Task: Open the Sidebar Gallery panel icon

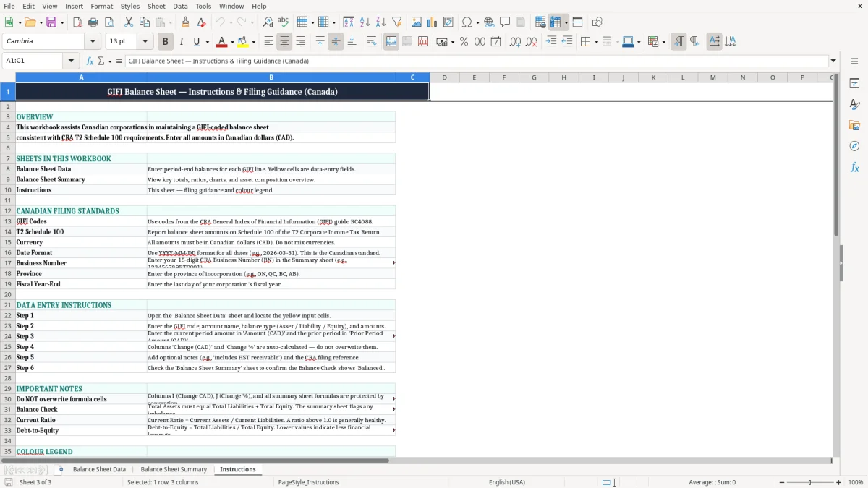Action: (854, 126)
